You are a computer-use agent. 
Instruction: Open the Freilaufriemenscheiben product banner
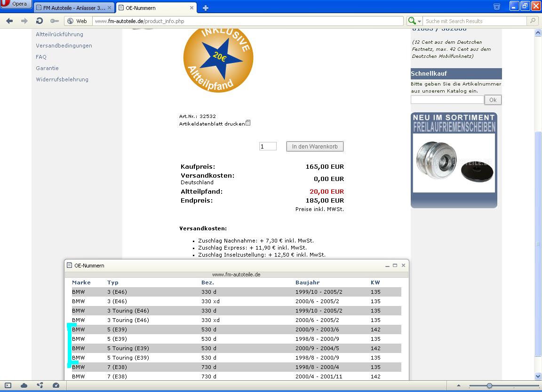(454, 160)
